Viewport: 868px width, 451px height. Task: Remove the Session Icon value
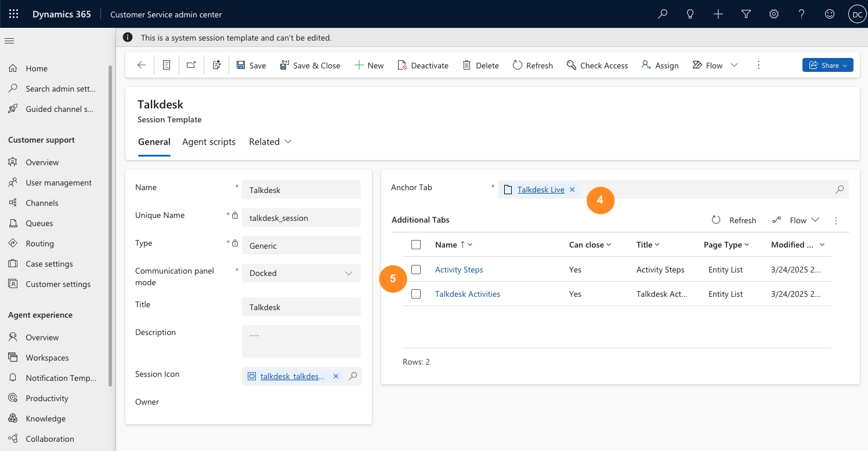tap(336, 376)
